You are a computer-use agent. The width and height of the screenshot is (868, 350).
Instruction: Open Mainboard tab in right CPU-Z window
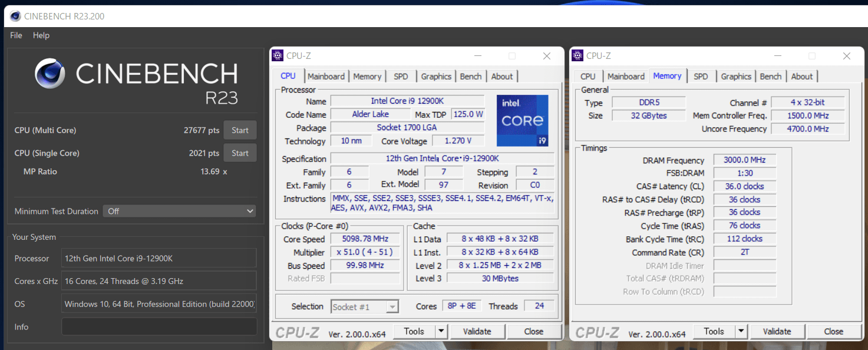click(626, 77)
